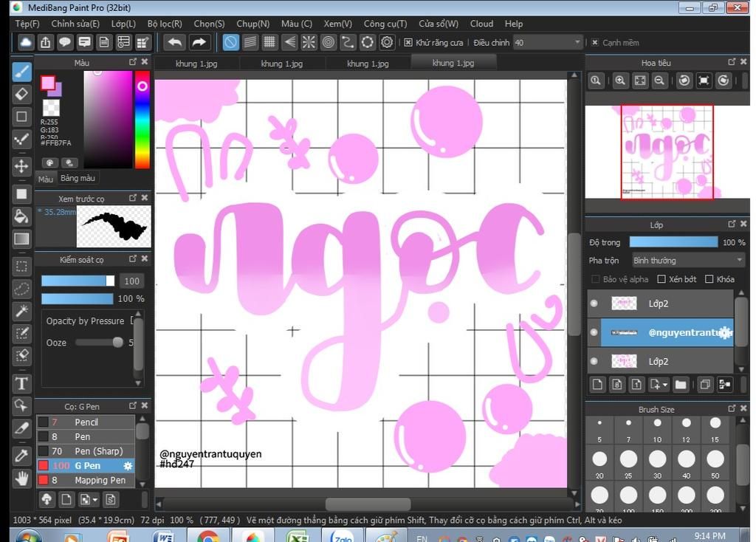Detach the Kiểm soát cọ panel
Image resolution: width=756 pixels, height=542 pixels.
133,258
